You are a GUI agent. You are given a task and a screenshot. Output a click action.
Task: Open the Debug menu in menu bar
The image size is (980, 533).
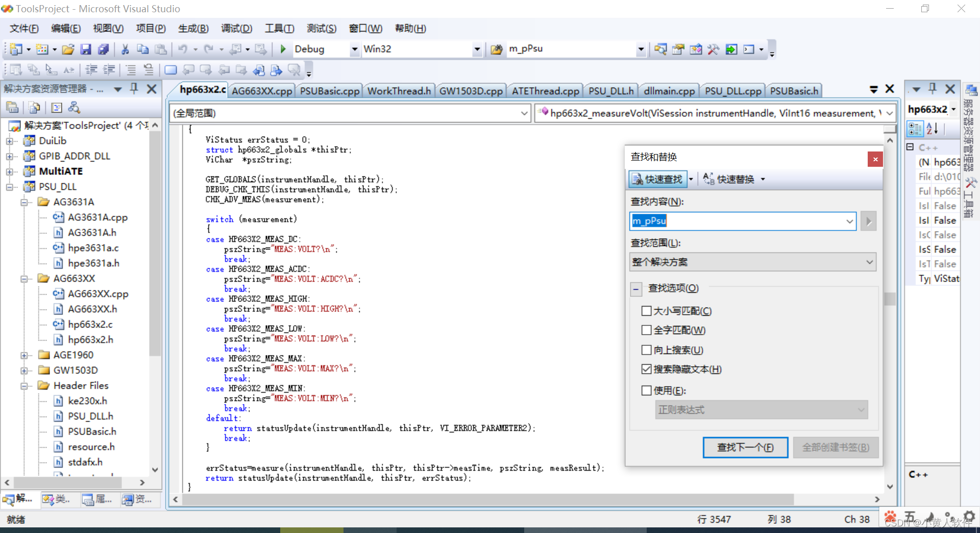pos(236,29)
